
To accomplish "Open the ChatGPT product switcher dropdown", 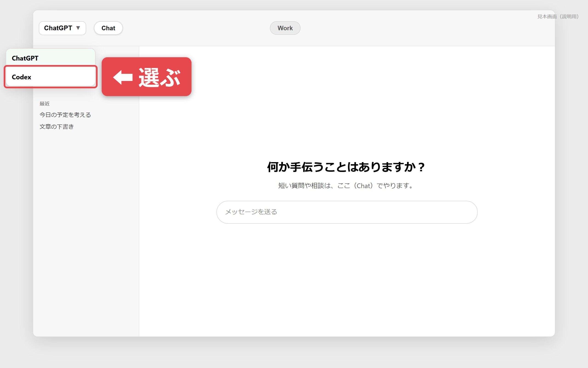I will tap(62, 28).
